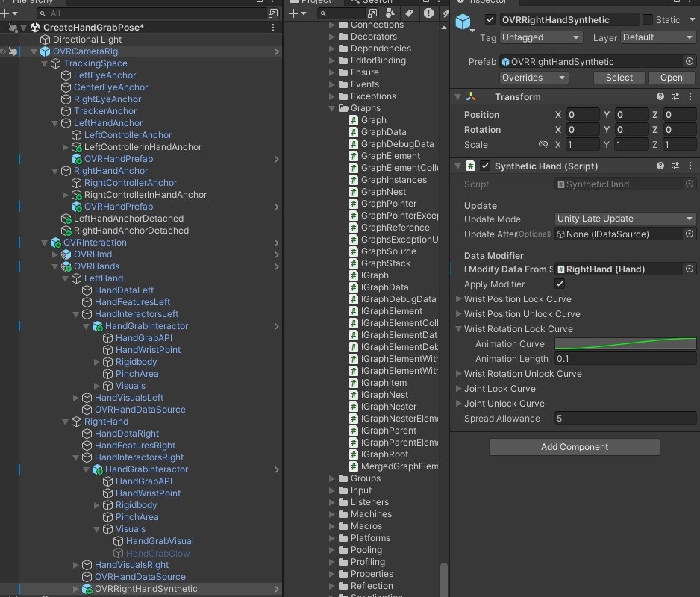This screenshot has width=700, height=597.
Task: Open CreateHandGrabPose scene kebab menu
Action: [x=273, y=28]
